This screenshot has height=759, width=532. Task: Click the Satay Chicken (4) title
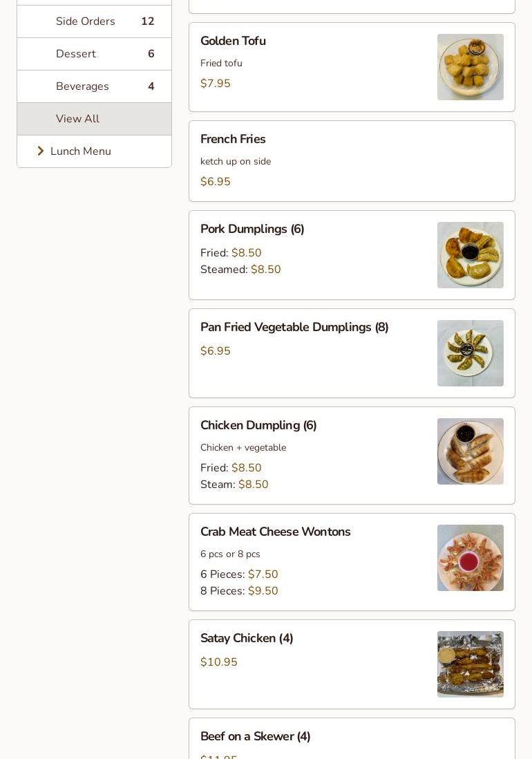[x=247, y=639]
